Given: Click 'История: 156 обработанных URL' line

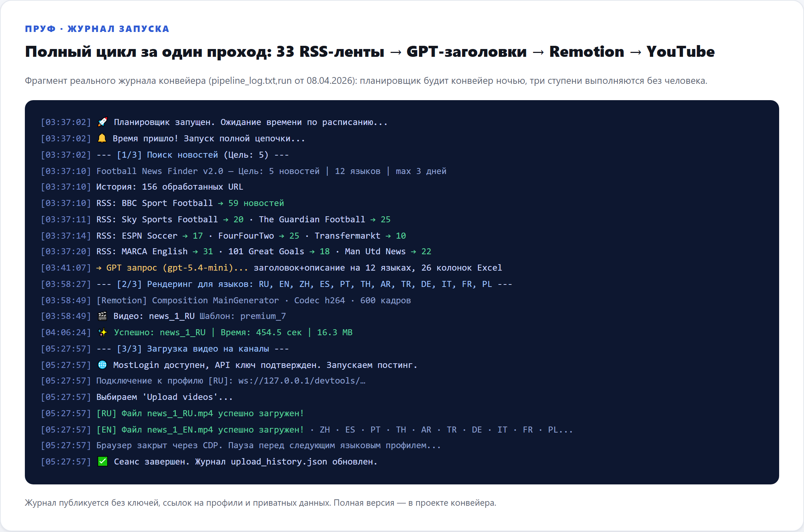Looking at the screenshot, I should tap(170, 187).
